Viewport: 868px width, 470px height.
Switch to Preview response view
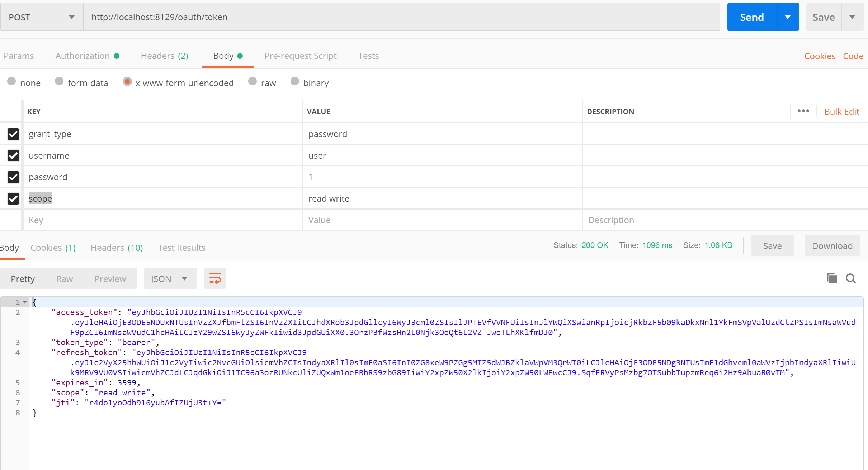110,279
